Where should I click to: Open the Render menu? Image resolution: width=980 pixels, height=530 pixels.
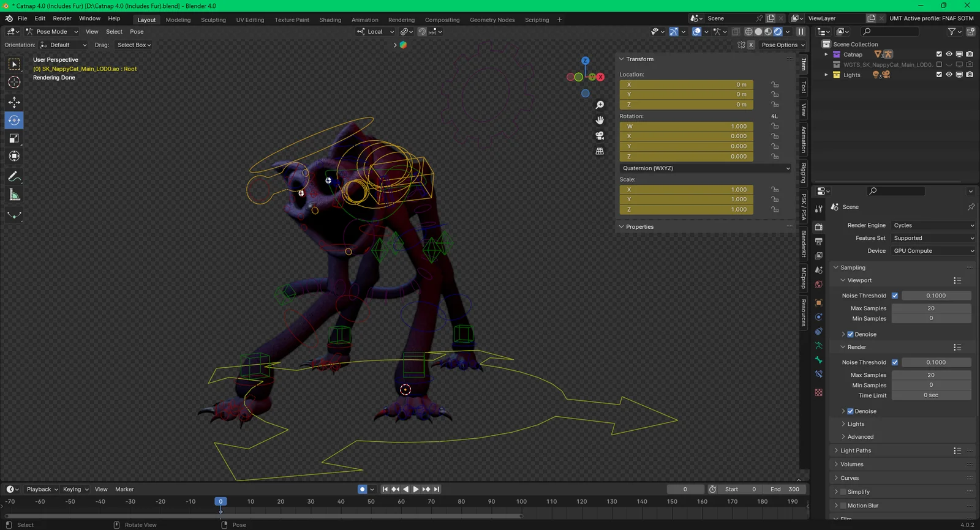[x=62, y=18]
